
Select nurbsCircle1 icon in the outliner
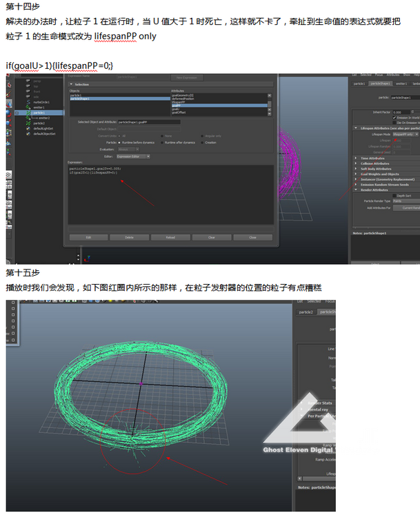(29, 102)
